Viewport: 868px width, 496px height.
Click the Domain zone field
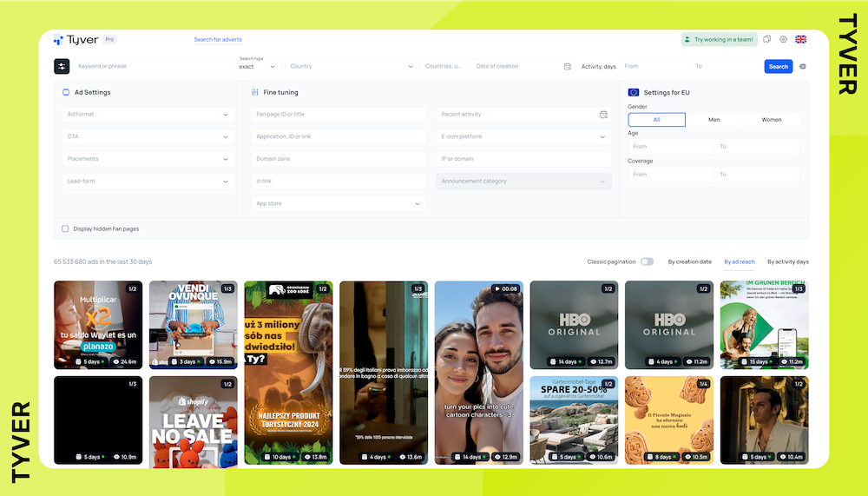tap(339, 159)
